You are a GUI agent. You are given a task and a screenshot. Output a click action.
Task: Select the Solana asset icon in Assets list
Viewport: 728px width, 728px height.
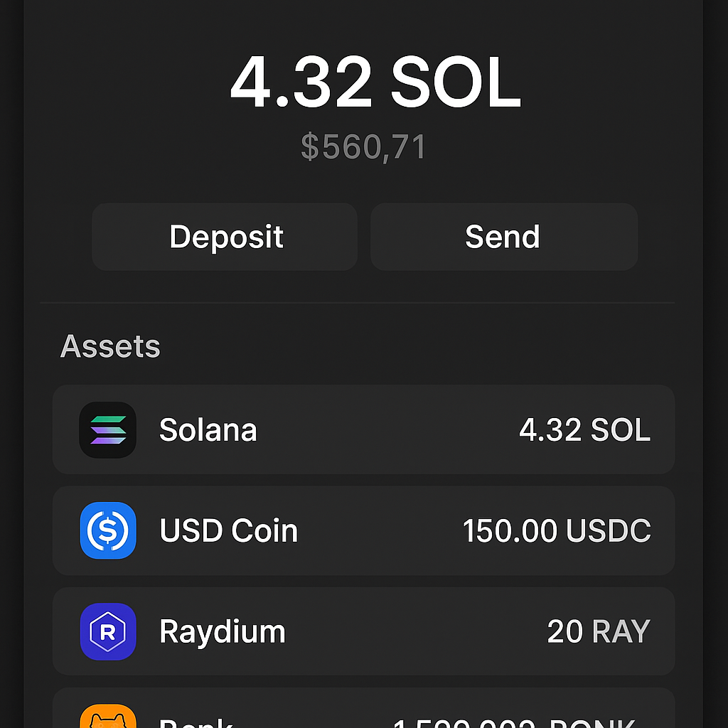(107, 429)
